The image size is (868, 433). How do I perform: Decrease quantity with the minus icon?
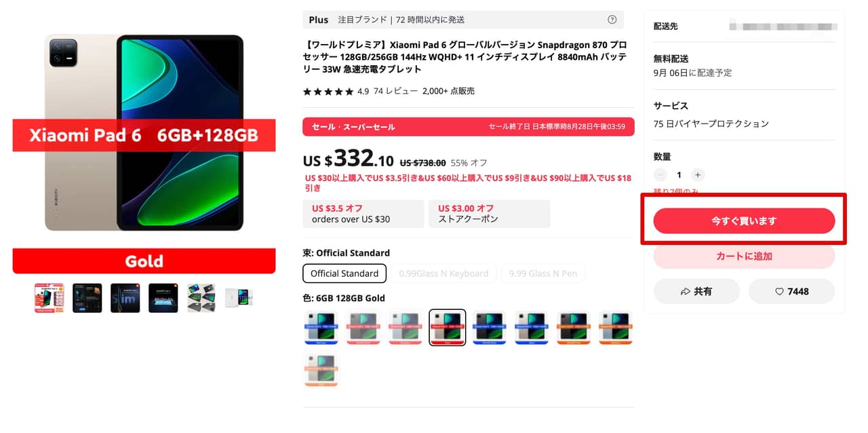click(x=660, y=175)
